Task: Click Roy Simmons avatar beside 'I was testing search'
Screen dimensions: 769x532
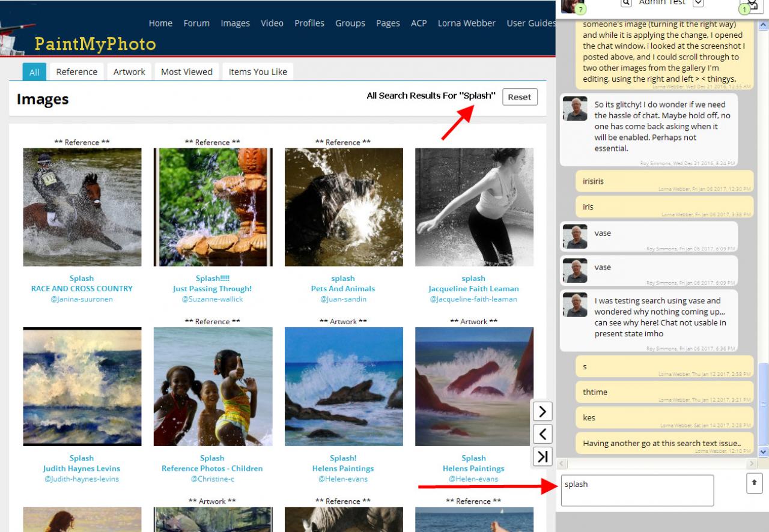Action: 575,305
